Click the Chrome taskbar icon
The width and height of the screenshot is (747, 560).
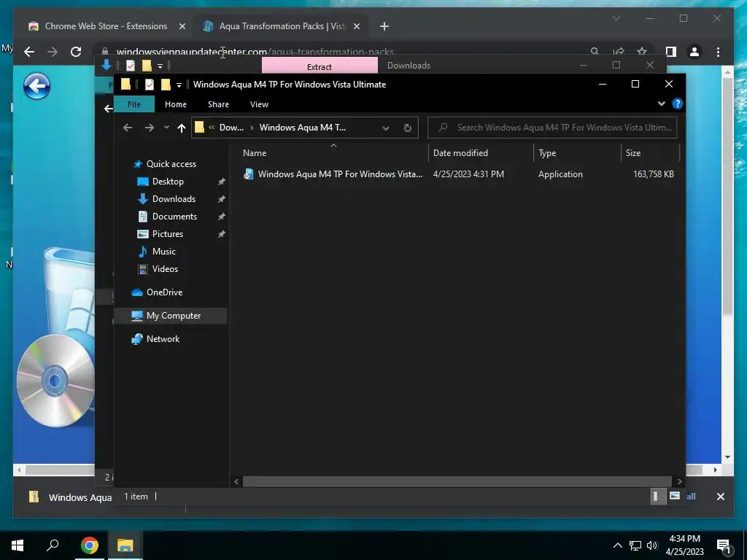89,545
